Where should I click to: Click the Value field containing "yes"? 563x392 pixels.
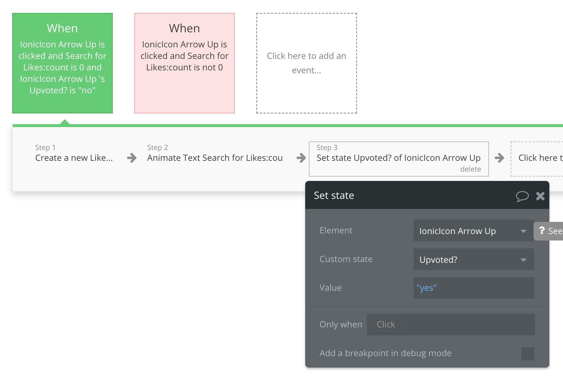473,288
